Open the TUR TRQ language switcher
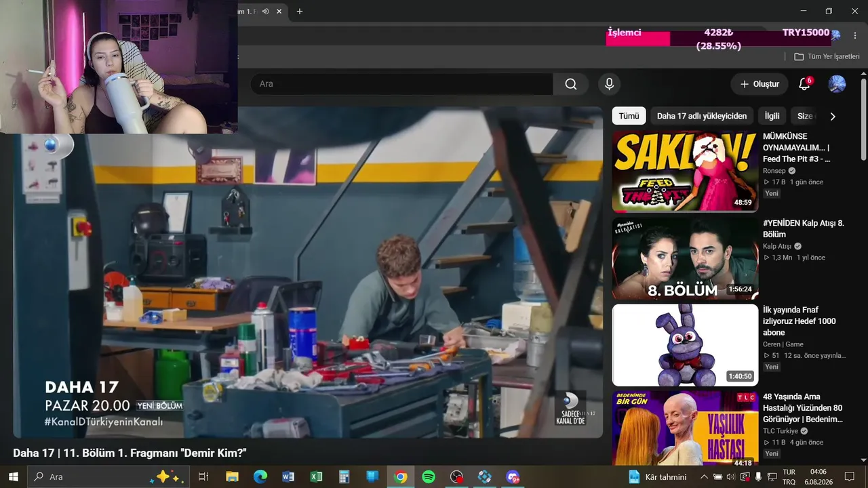The height and width of the screenshot is (488, 868). (x=789, y=476)
